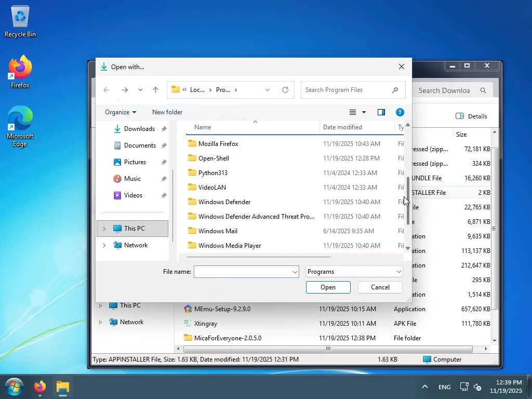
Task: Go up one folder level
Action: [x=155, y=90]
